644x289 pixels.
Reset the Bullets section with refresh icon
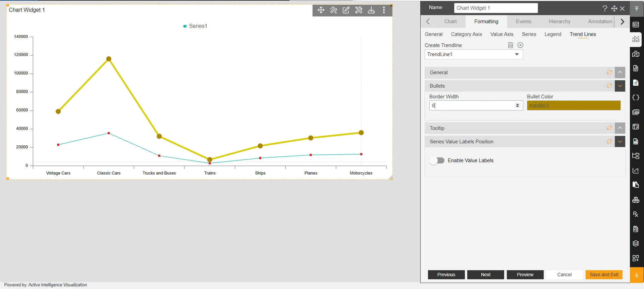click(609, 86)
